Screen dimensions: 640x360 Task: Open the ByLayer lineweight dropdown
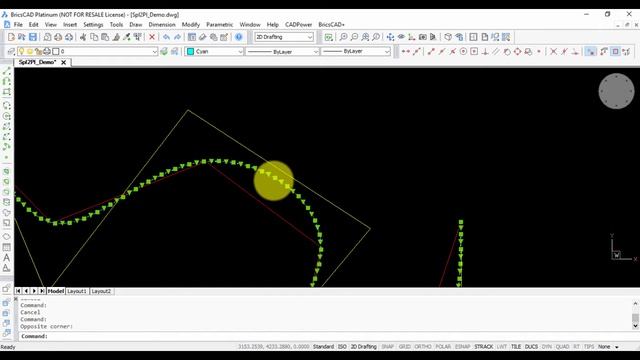356,51
